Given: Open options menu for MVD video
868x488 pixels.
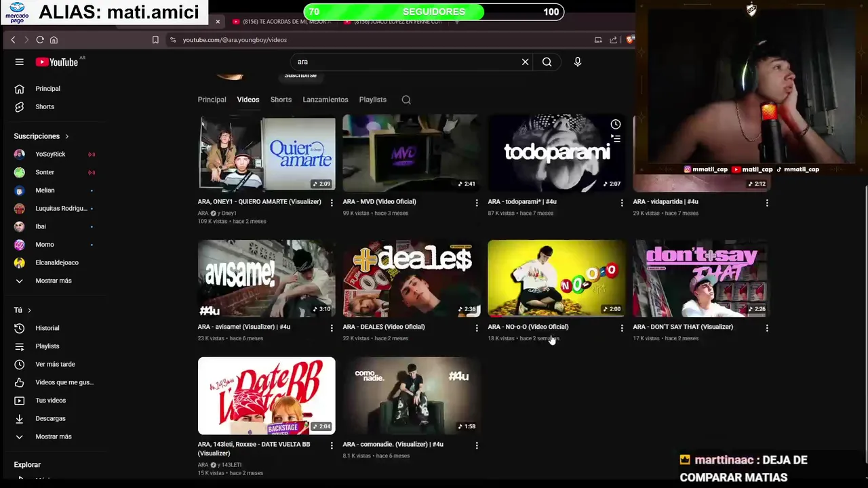Looking at the screenshot, I should click(x=477, y=203).
